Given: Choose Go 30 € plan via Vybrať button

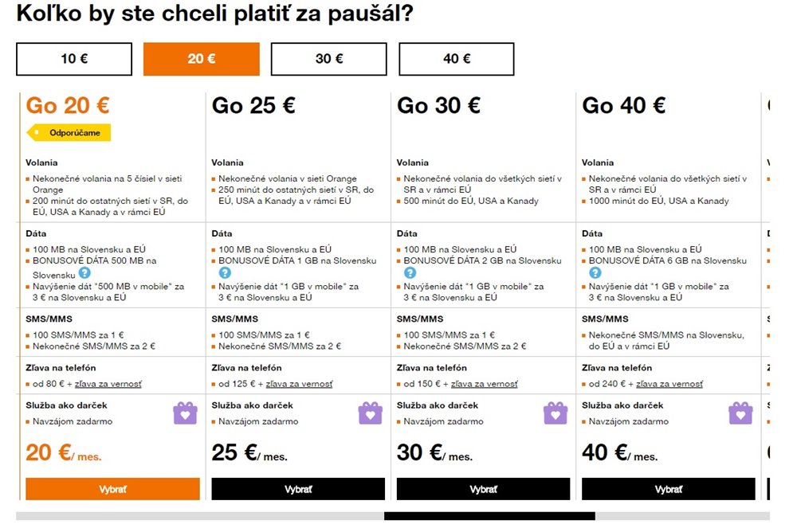Looking at the screenshot, I should coord(484,489).
